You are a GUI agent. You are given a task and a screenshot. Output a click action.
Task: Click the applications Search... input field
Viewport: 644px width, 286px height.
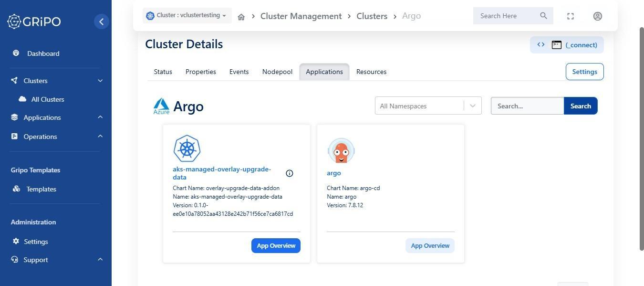point(527,106)
